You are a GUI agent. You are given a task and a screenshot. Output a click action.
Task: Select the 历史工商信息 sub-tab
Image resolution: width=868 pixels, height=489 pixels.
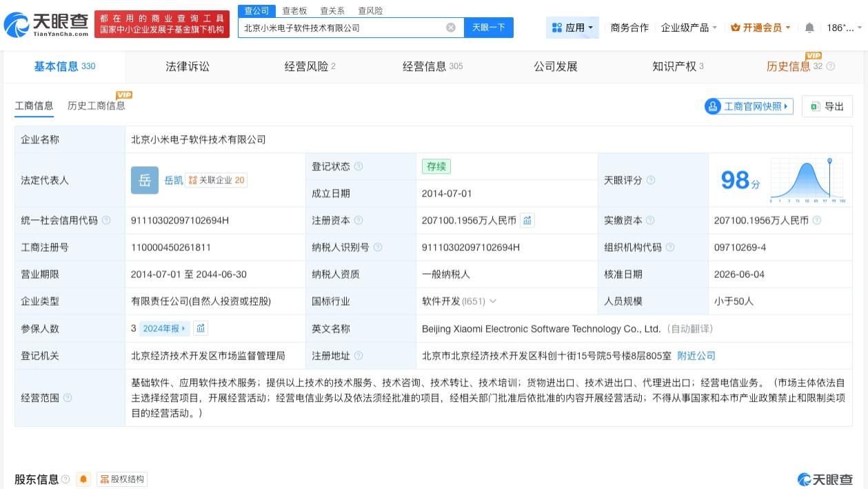tap(97, 106)
